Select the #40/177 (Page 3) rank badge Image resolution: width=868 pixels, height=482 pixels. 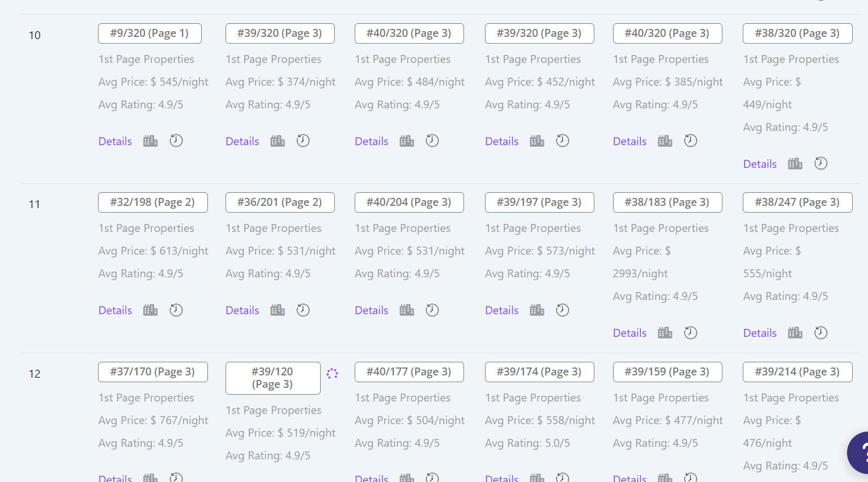click(409, 371)
